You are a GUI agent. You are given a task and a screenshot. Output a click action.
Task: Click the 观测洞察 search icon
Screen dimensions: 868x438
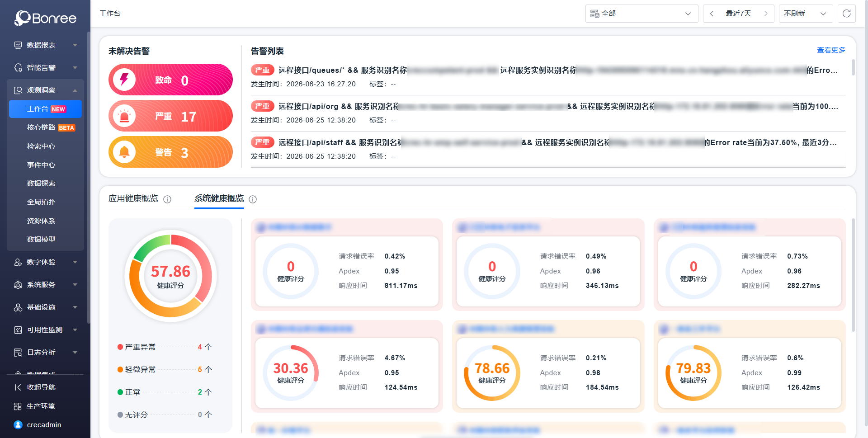[x=18, y=90]
